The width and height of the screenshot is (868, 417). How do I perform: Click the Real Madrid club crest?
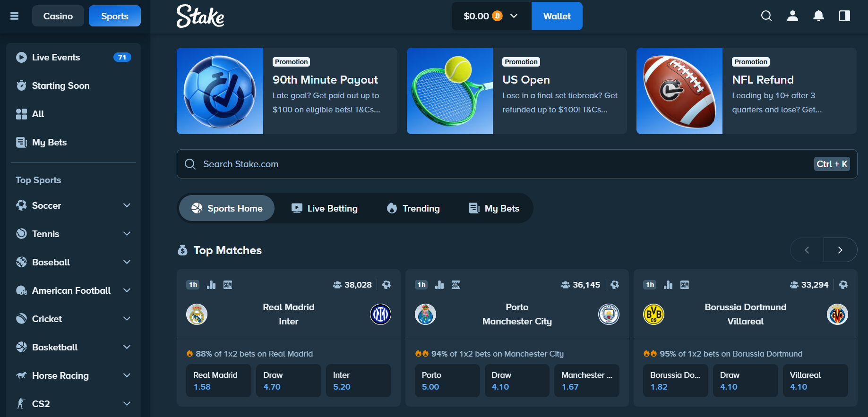[x=197, y=315]
